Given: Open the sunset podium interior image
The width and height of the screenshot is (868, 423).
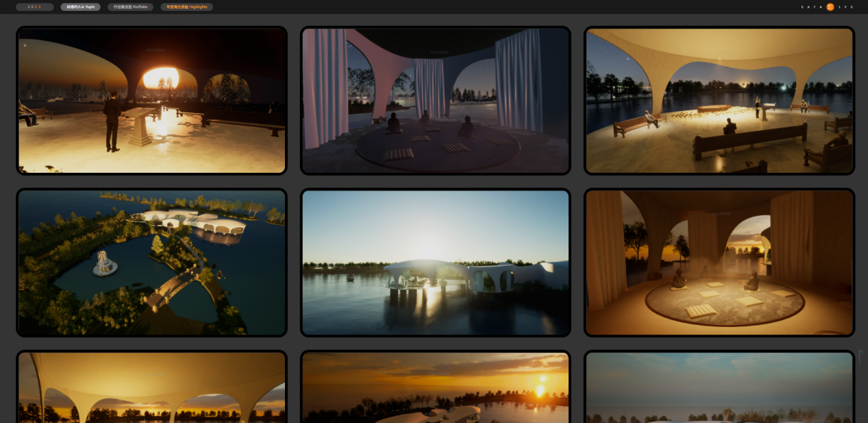Looking at the screenshot, I should pos(151,100).
